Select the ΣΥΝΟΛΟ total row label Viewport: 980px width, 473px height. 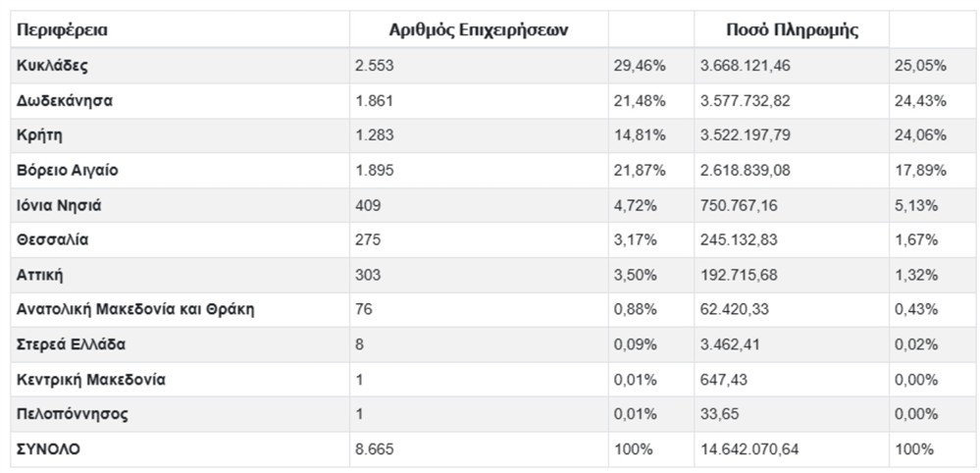pos(49,449)
